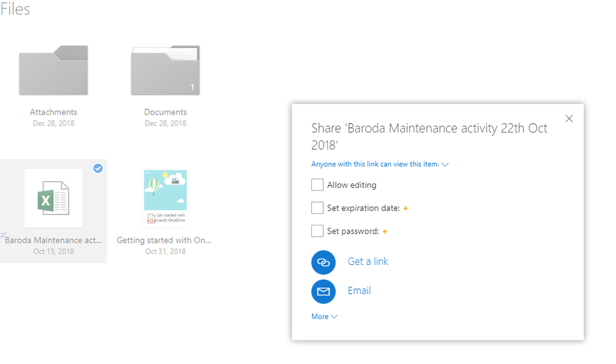The height and width of the screenshot is (364, 616).
Task: Open the Attachments folder icon
Action: 53,71
